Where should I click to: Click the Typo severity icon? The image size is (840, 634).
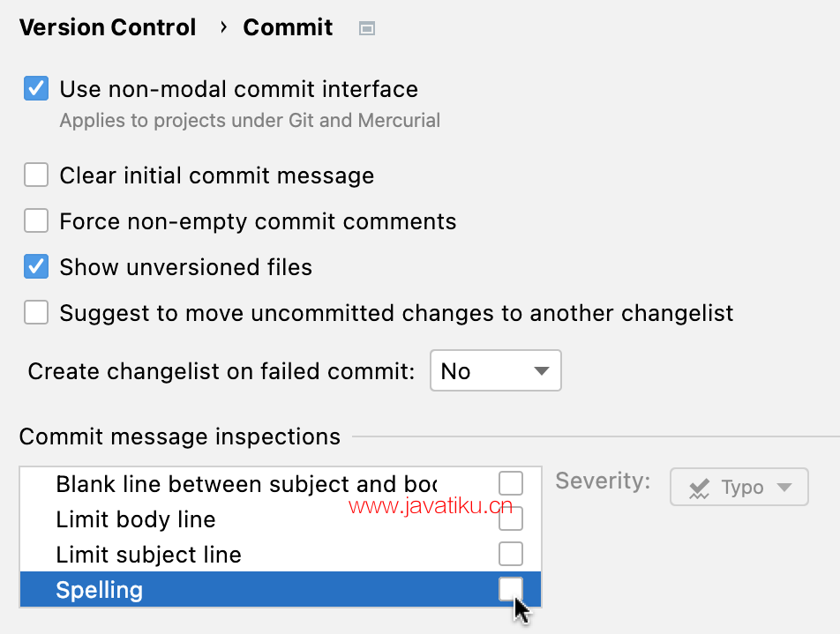[x=699, y=488]
